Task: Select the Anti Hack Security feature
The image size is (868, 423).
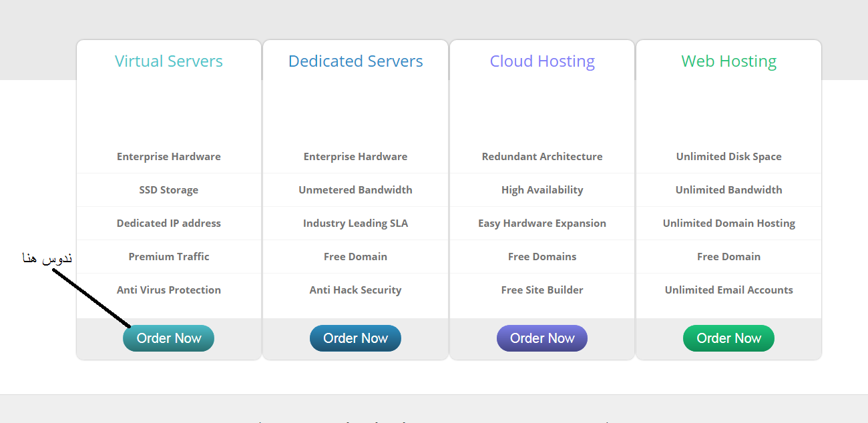Action: (x=355, y=290)
